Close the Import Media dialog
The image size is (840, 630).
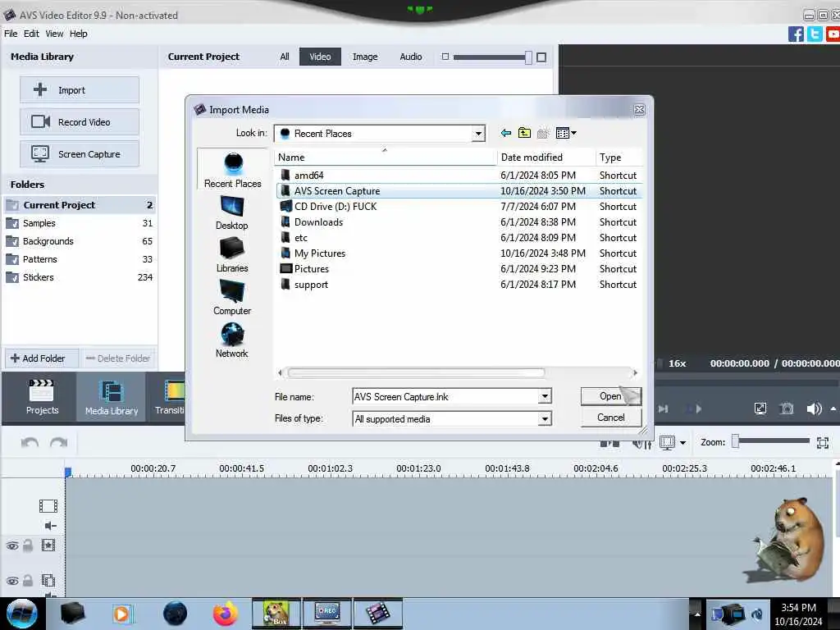click(x=639, y=110)
